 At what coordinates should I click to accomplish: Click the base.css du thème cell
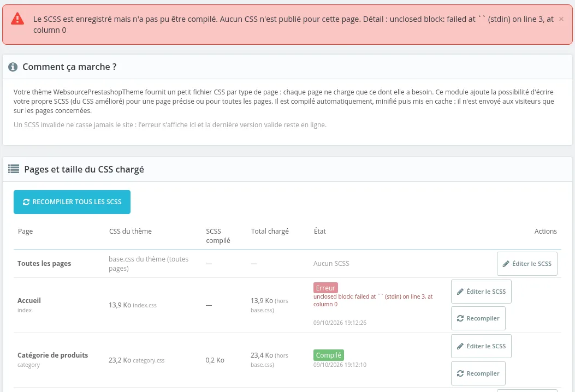tap(149, 264)
